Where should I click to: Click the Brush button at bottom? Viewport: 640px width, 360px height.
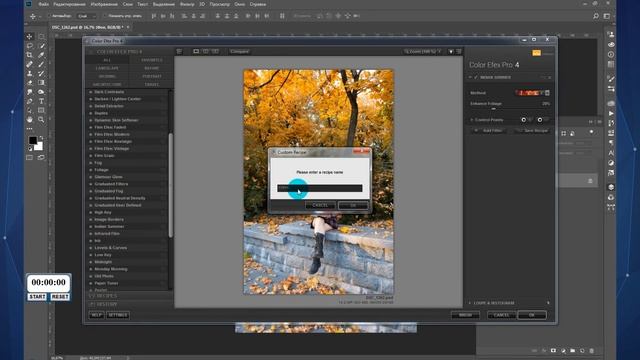[x=465, y=315]
